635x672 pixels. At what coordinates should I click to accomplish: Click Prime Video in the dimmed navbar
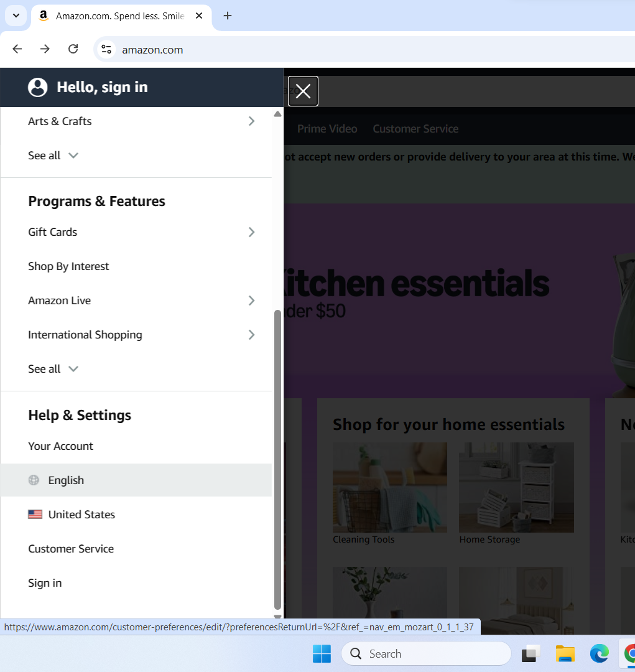pos(327,129)
